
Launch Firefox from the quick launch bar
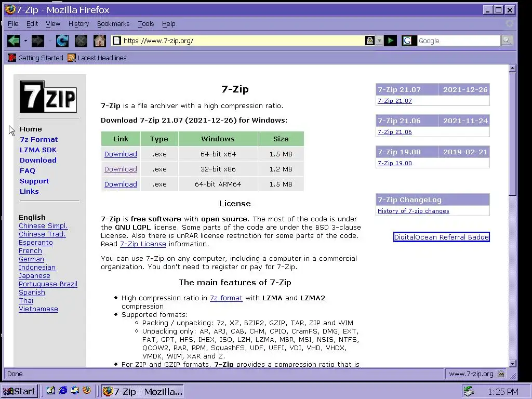87,391
